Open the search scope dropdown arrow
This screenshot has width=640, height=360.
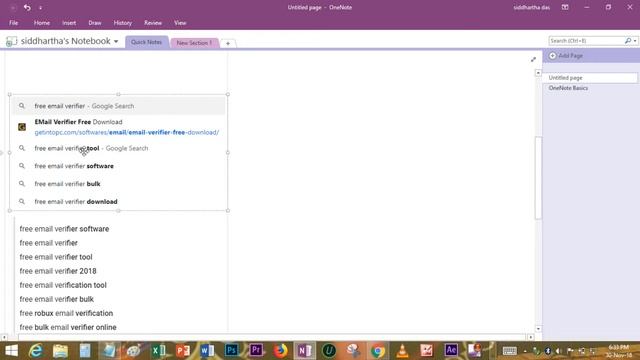tap(635, 41)
